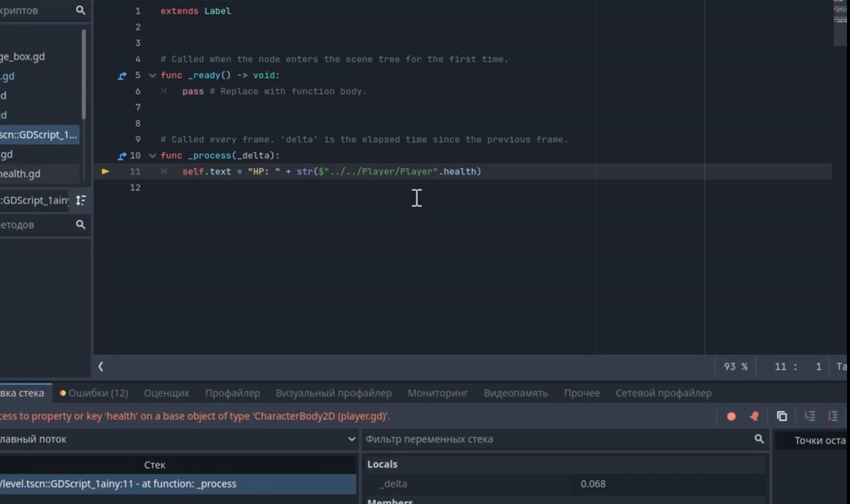Click the search icon in scripts filter

80,10
